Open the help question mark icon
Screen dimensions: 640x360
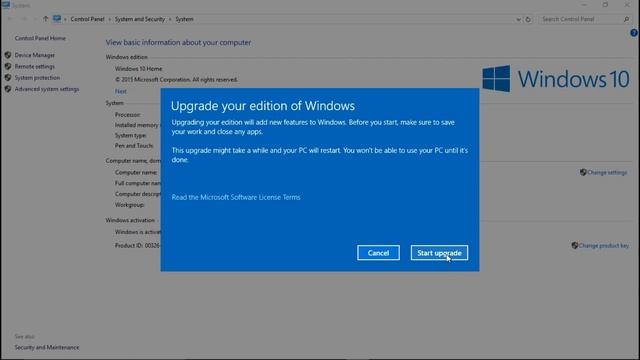click(634, 33)
